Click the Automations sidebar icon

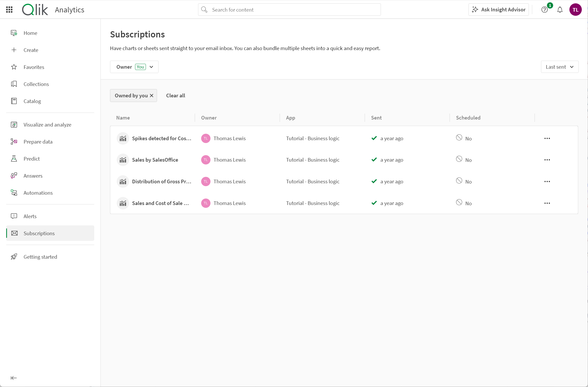pyautogui.click(x=15, y=193)
